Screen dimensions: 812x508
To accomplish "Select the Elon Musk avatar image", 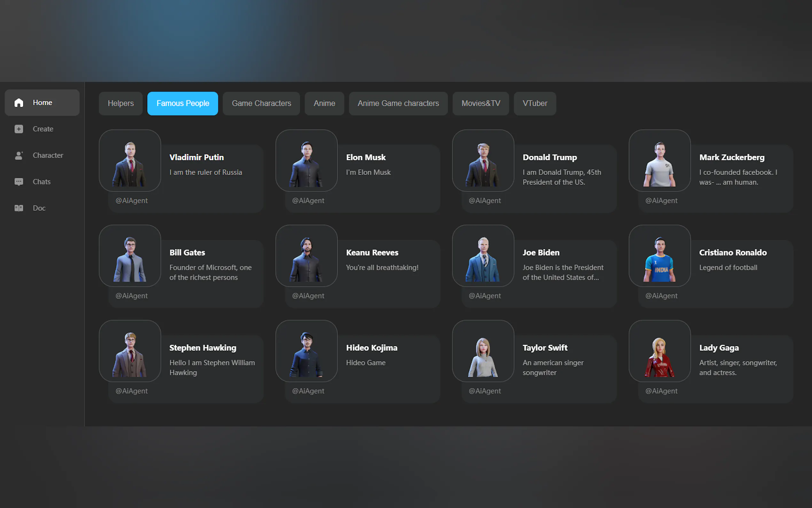I will (307, 161).
